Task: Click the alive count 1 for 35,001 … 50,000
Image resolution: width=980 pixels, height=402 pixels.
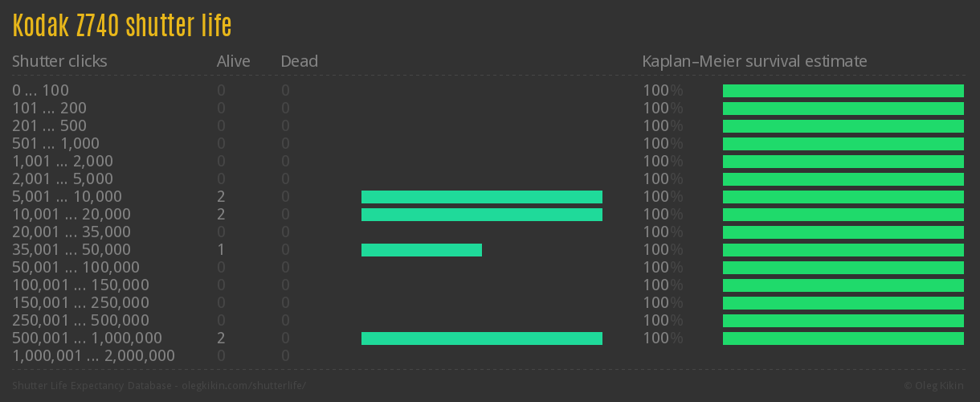Action: (221, 250)
